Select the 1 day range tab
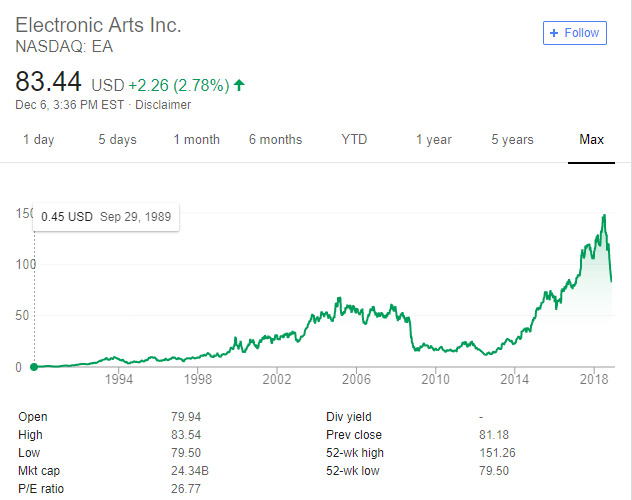 (x=39, y=139)
